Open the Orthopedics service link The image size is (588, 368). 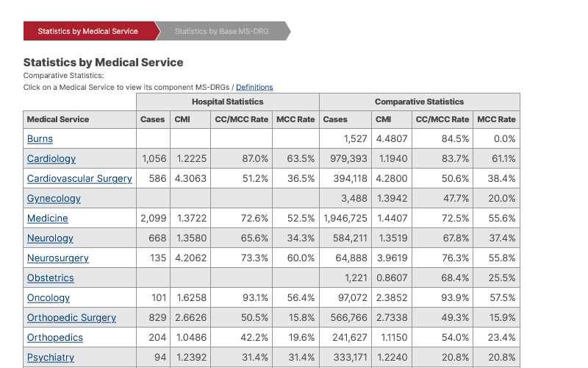tap(55, 338)
